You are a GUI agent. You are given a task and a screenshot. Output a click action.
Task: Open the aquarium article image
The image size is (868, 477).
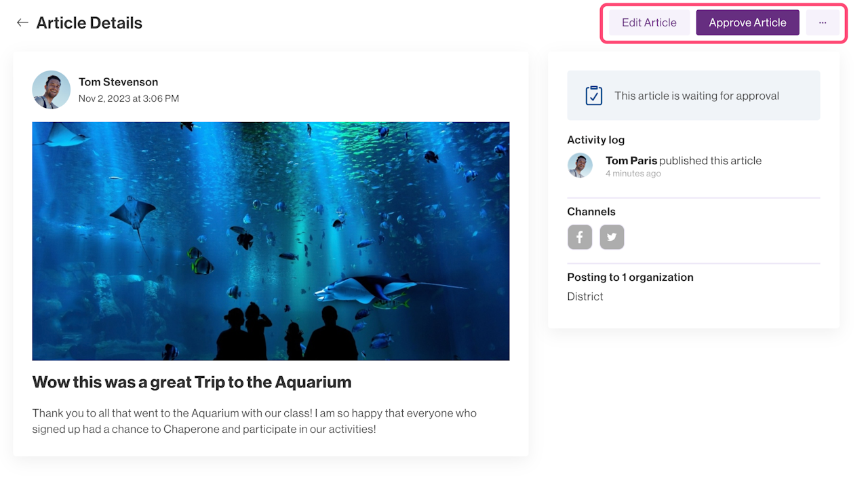click(271, 241)
